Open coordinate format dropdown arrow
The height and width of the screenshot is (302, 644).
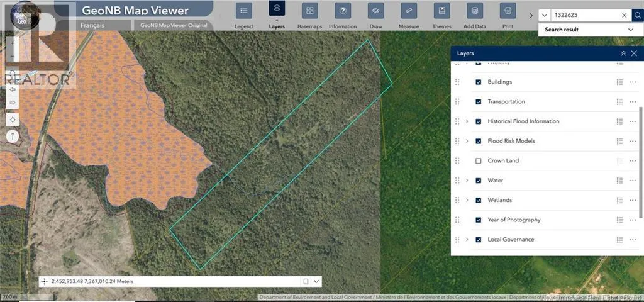[317, 281]
